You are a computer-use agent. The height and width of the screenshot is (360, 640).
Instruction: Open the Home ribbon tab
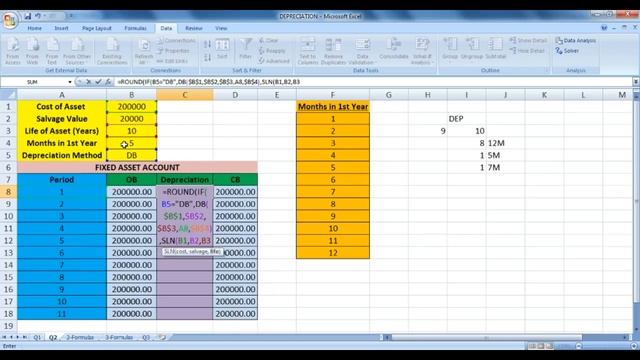tap(35, 28)
